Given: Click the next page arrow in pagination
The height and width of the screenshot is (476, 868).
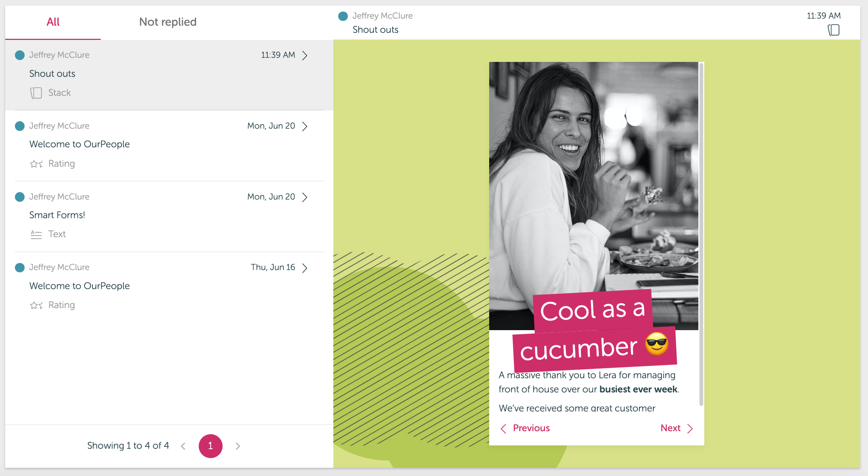Looking at the screenshot, I should (238, 446).
